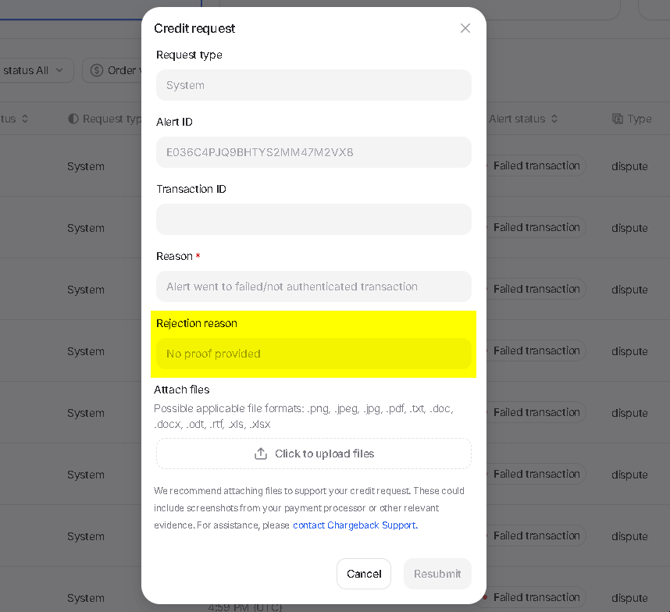Click the Resubmit button
This screenshot has width=670, height=612.
click(437, 574)
